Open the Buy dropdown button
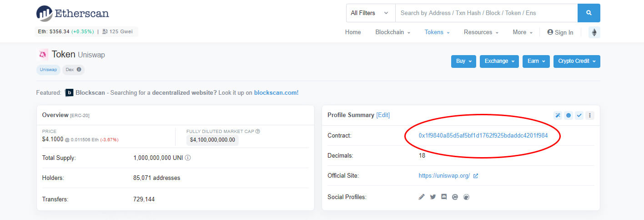 (463, 61)
